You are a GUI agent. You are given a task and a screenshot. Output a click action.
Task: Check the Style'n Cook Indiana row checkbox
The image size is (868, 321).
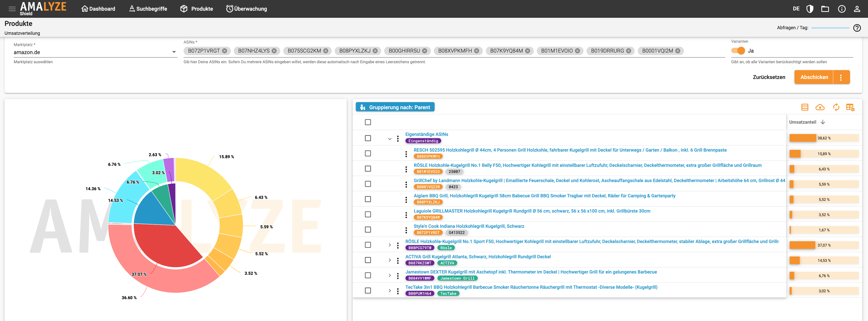tap(368, 230)
